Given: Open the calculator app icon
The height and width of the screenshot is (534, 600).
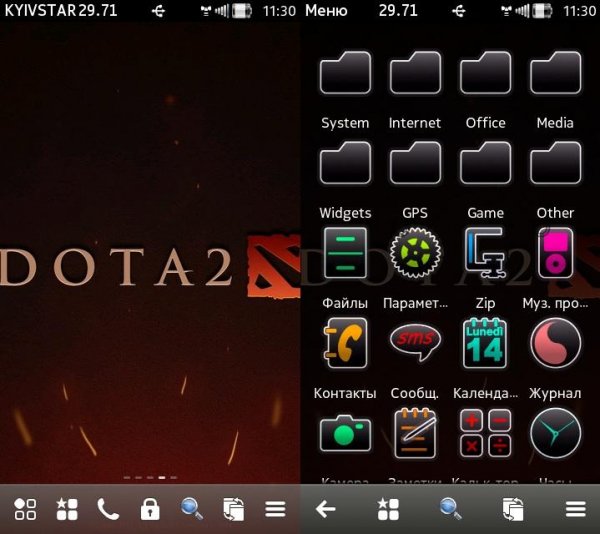Looking at the screenshot, I should (485, 433).
